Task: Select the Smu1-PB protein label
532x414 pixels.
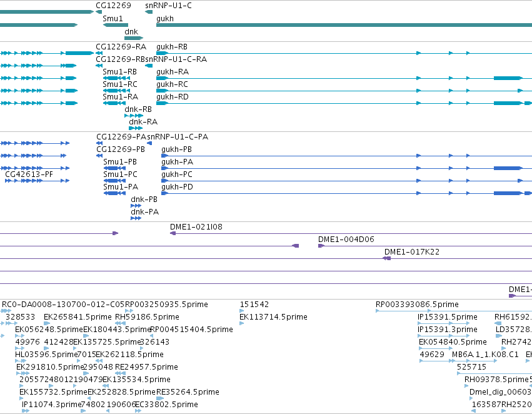Action: pyautogui.click(x=120, y=162)
